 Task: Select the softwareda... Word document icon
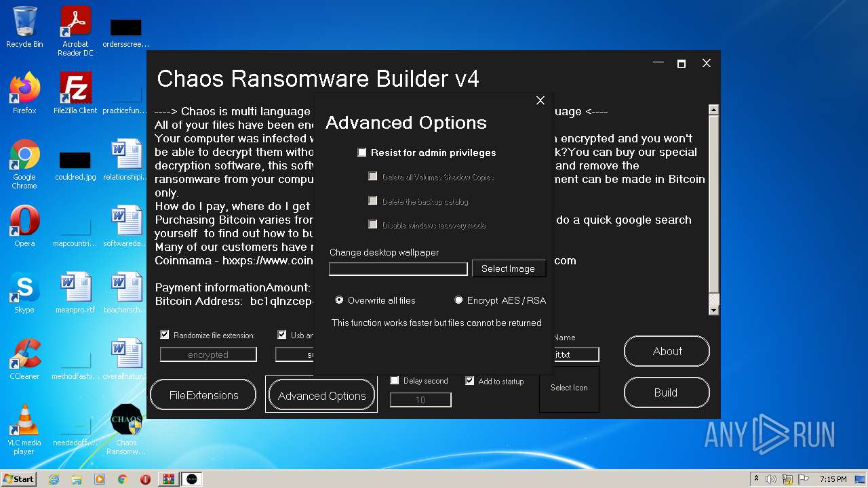tap(126, 226)
